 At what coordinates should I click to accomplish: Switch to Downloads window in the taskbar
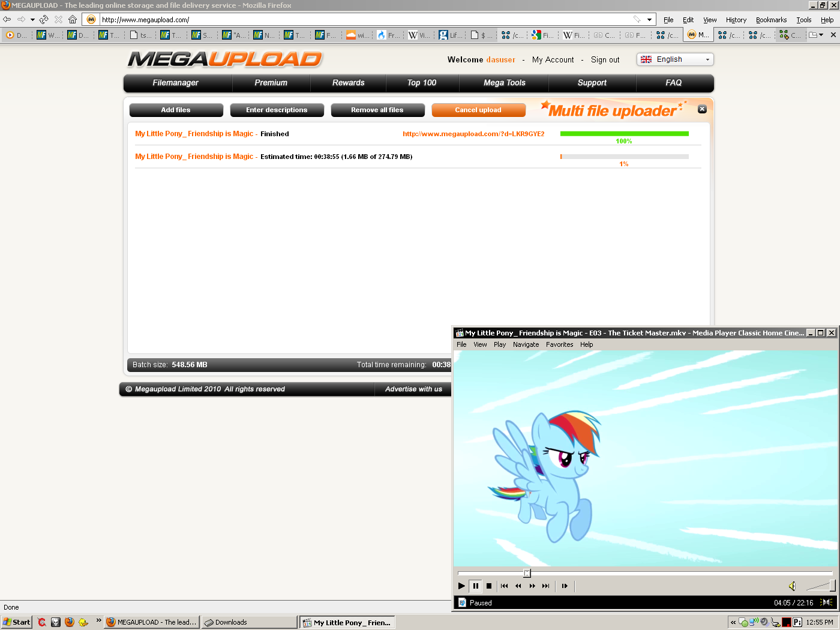249,622
